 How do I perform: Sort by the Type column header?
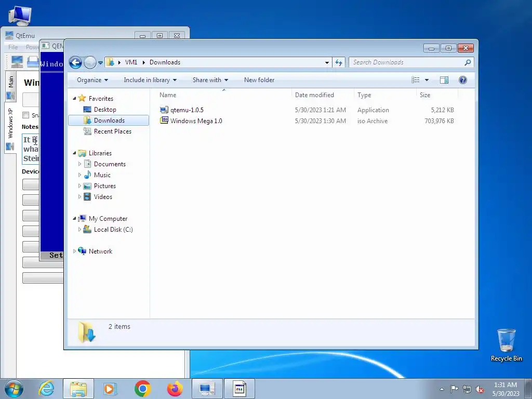coord(385,95)
